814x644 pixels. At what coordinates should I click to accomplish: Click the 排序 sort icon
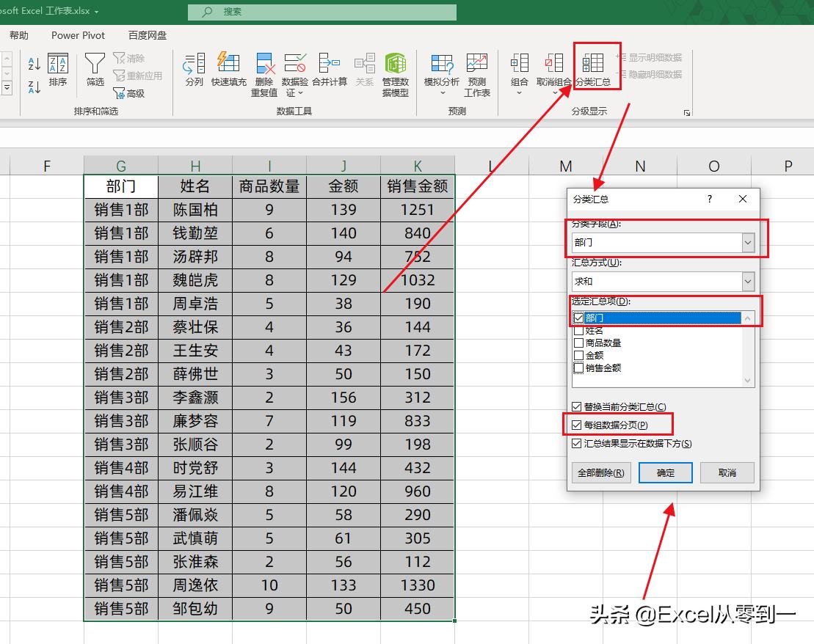pos(58,72)
